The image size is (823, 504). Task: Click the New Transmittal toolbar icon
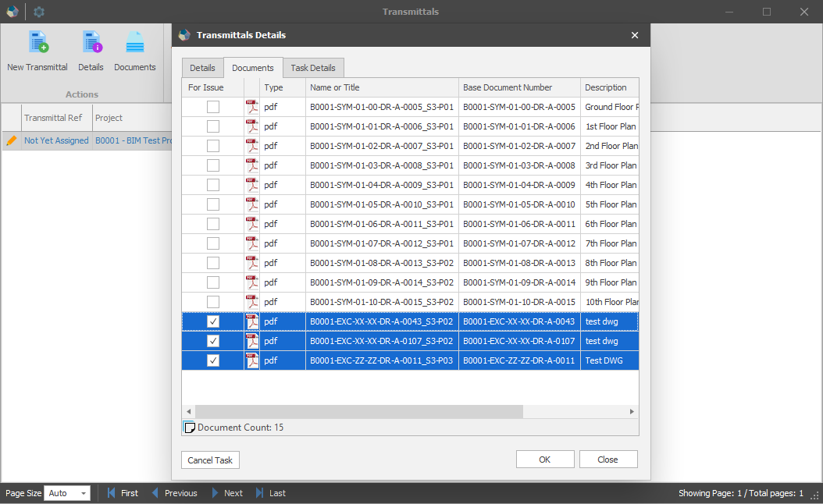pyautogui.click(x=37, y=43)
